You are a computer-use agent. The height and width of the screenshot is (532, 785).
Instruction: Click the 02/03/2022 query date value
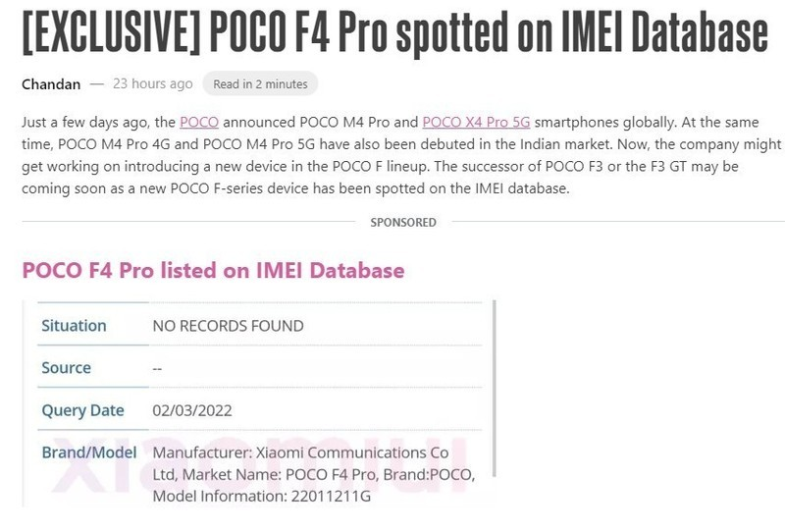[192, 410]
